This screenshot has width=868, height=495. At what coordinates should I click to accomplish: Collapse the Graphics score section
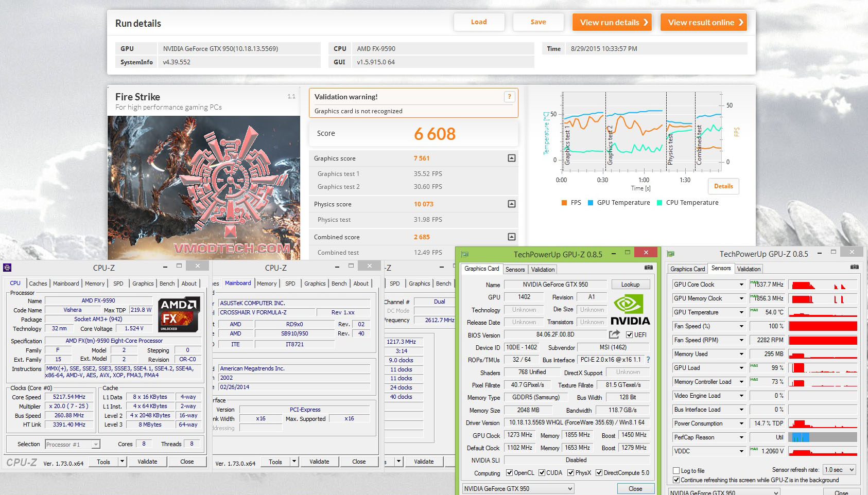pyautogui.click(x=512, y=158)
